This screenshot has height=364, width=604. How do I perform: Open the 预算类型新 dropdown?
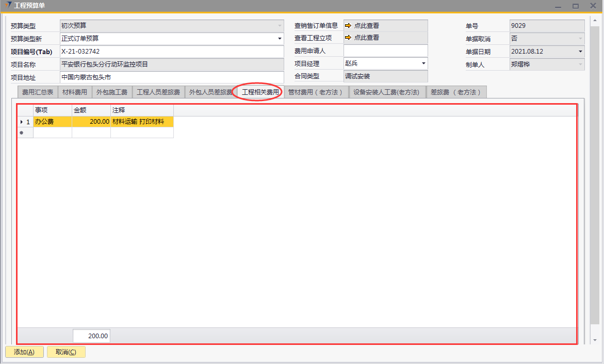(x=280, y=39)
